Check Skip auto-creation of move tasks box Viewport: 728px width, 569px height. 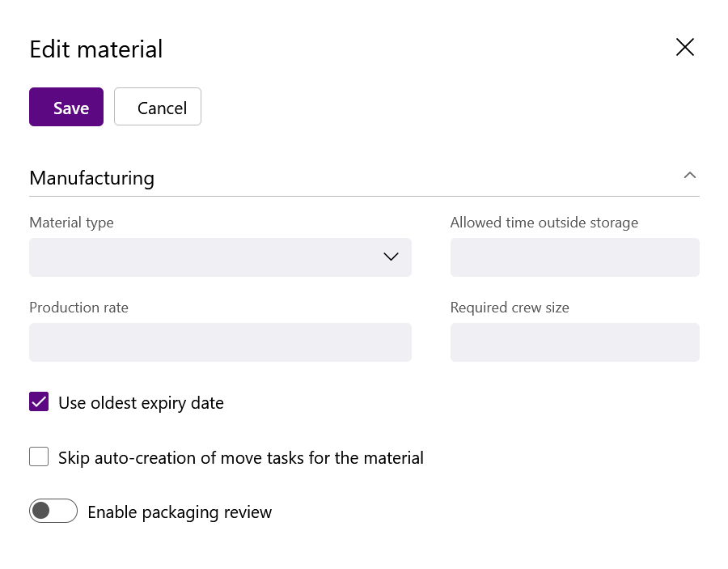pos(39,456)
